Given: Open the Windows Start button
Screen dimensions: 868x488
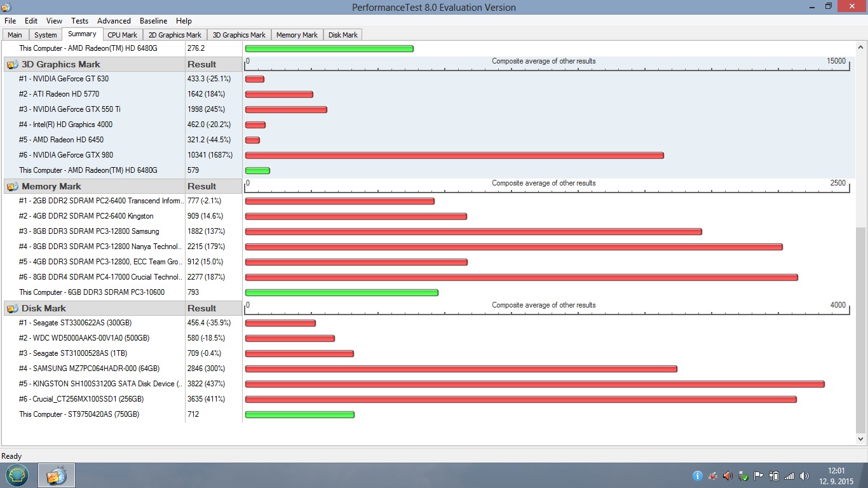Looking at the screenshot, I should 17,475.
